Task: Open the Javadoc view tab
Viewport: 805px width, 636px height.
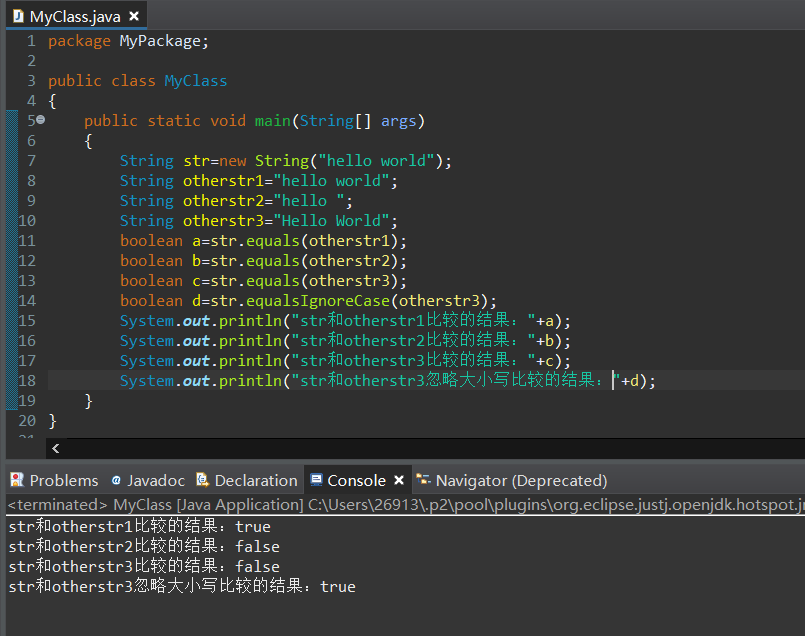Action: 148,480
